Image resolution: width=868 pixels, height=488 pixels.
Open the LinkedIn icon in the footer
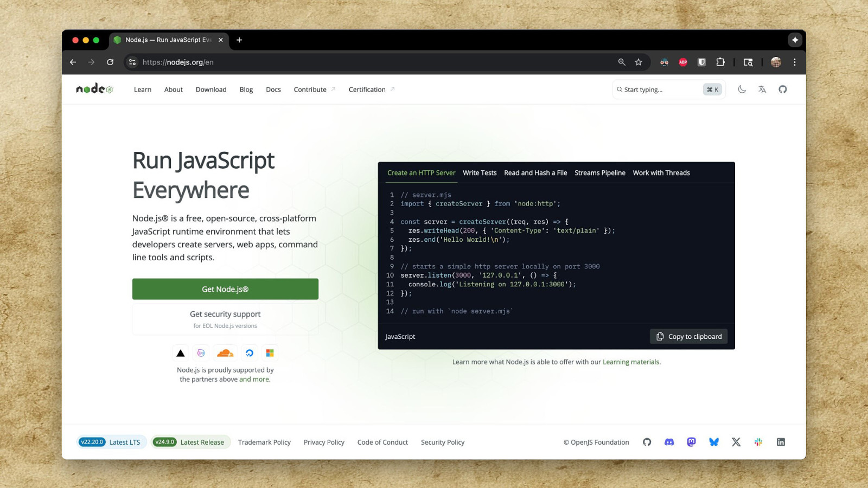click(x=781, y=442)
